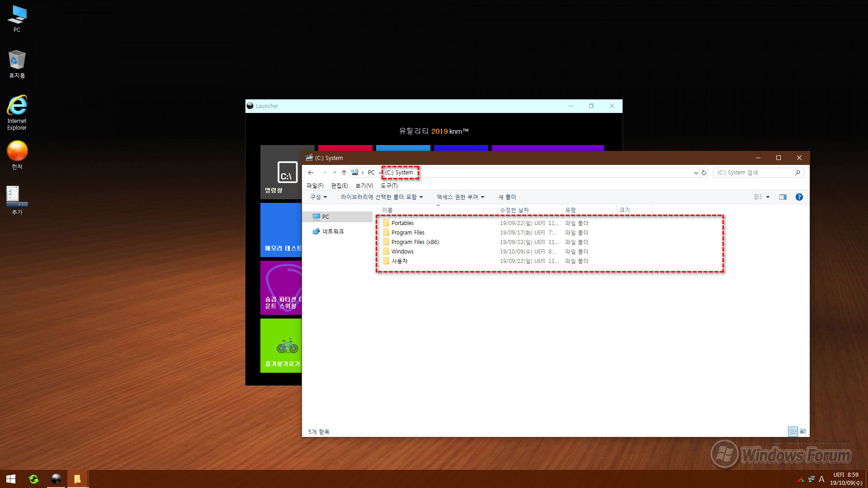
Task: Click the red tray icon left of network
Action: [x=801, y=479]
